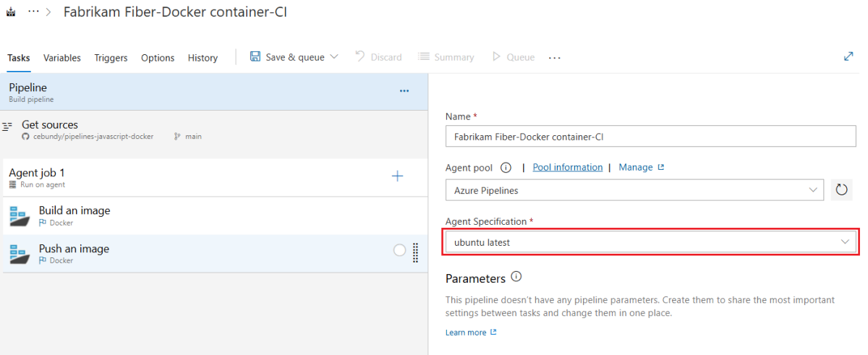Click the drag handle on Push an image

point(416,252)
